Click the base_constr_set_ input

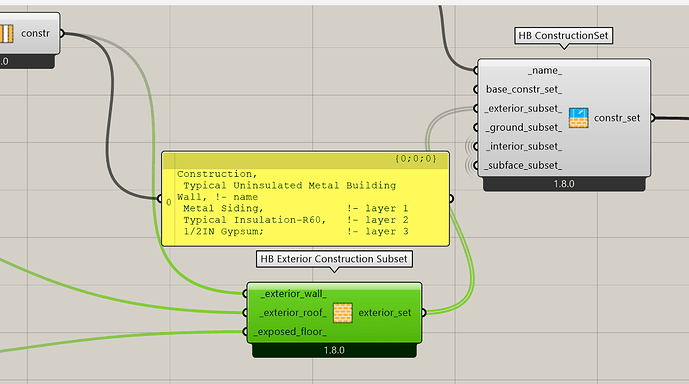point(524,89)
